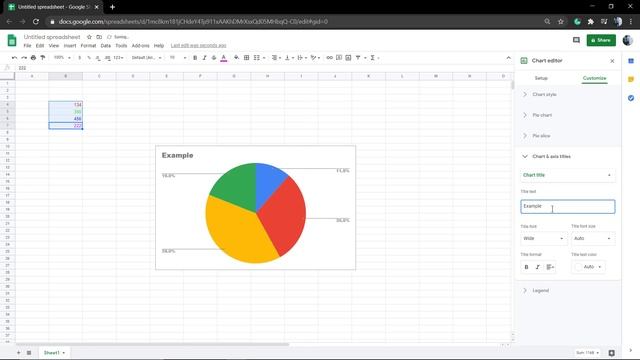Image resolution: width=640 pixels, height=360 pixels.
Task: Open the functions sigma menu
Action: (x=373, y=58)
